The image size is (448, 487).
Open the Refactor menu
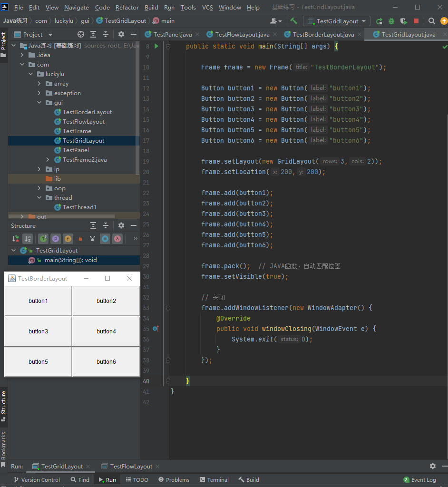127,7
